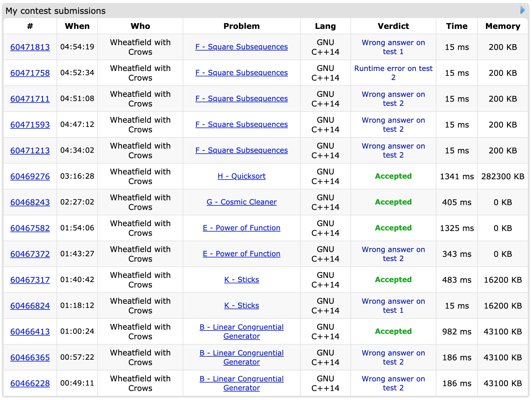Image resolution: width=532 pixels, height=400 pixels.
Task: Go to G - Cosmic Cleaner problem
Action: [x=241, y=202]
